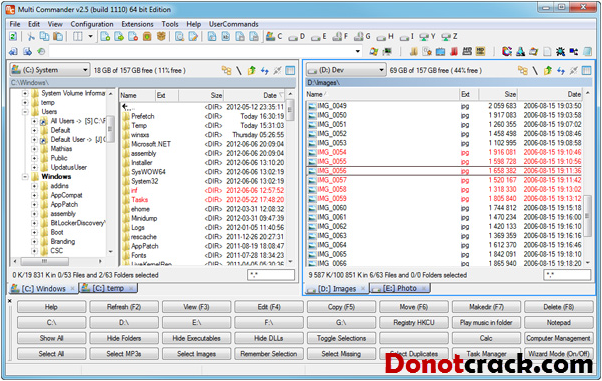
Task: Click the red books icon in toolbar
Action: (454, 51)
